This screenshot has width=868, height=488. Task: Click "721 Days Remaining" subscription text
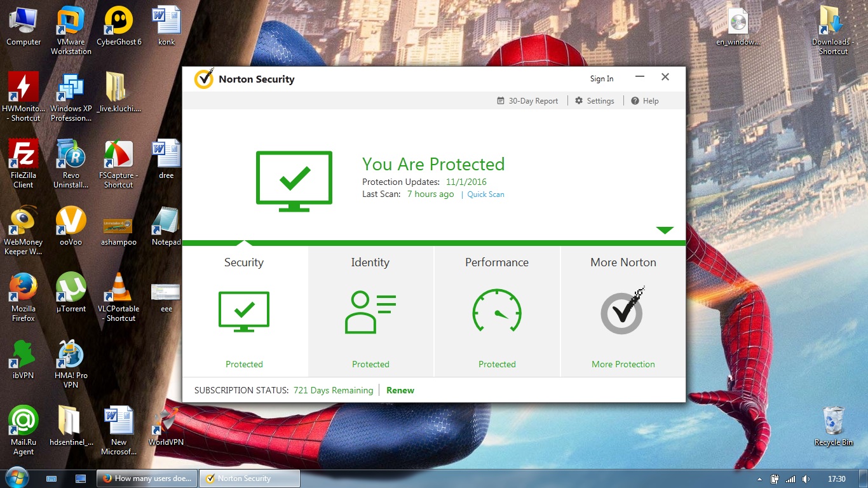click(334, 390)
